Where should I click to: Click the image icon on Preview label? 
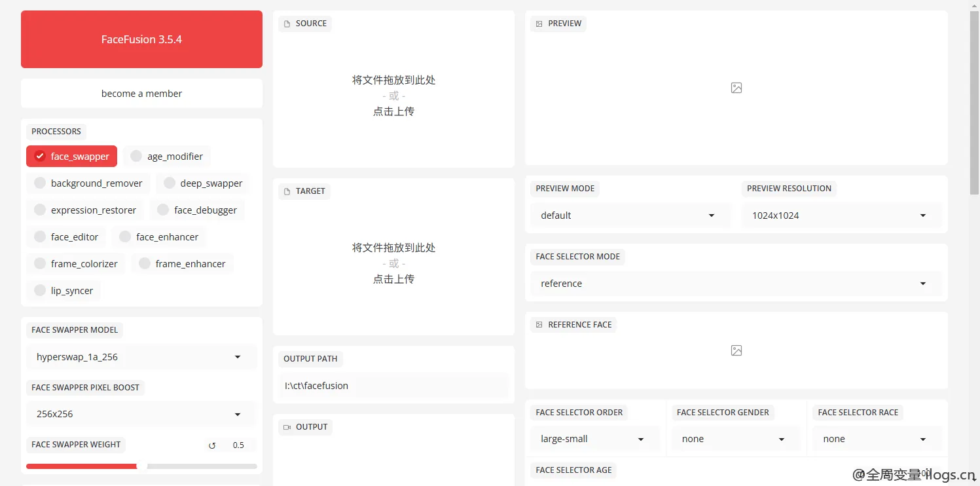[539, 24]
